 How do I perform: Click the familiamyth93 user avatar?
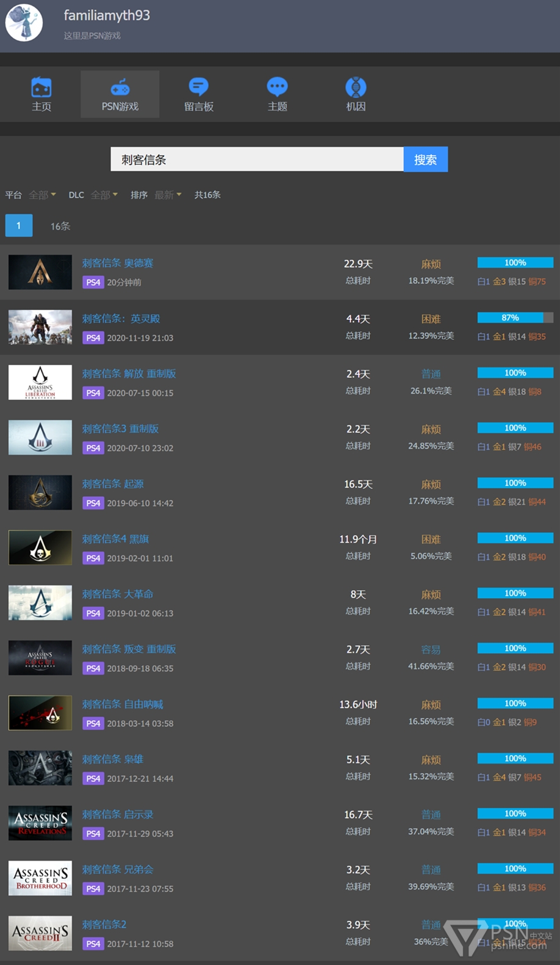(x=24, y=23)
